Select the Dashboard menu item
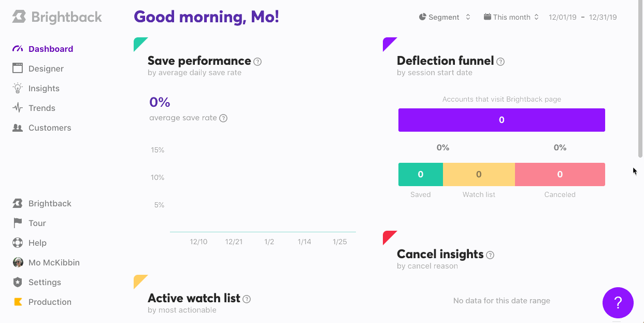This screenshot has height=323, width=644. coord(43,49)
